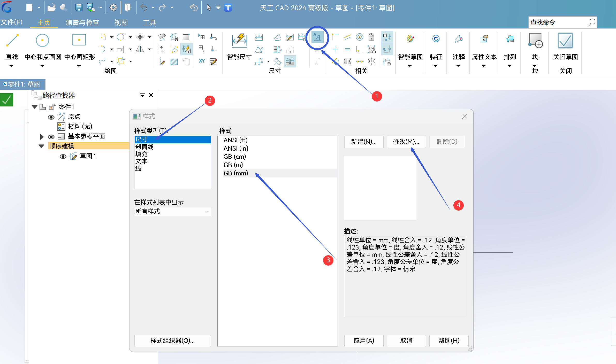
Task: Toggle visibility eye of 原点
Action: click(51, 117)
